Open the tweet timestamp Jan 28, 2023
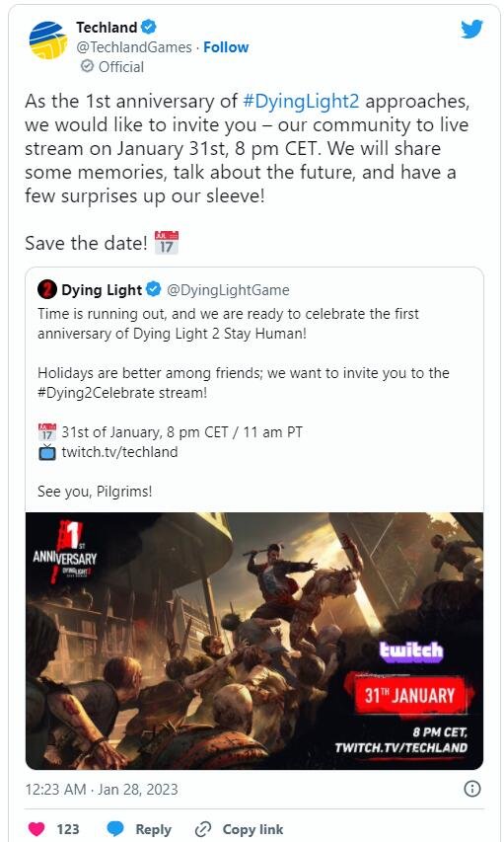The image size is (504, 842). pyautogui.click(x=102, y=790)
